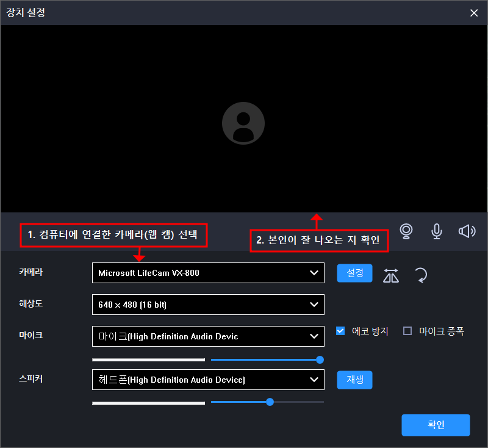Viewport: 488px width, 448px height.
Task: Open the 카메라 dropdown showing Microsoft LifeCam VX-800
Action: [x=208, y=273]
